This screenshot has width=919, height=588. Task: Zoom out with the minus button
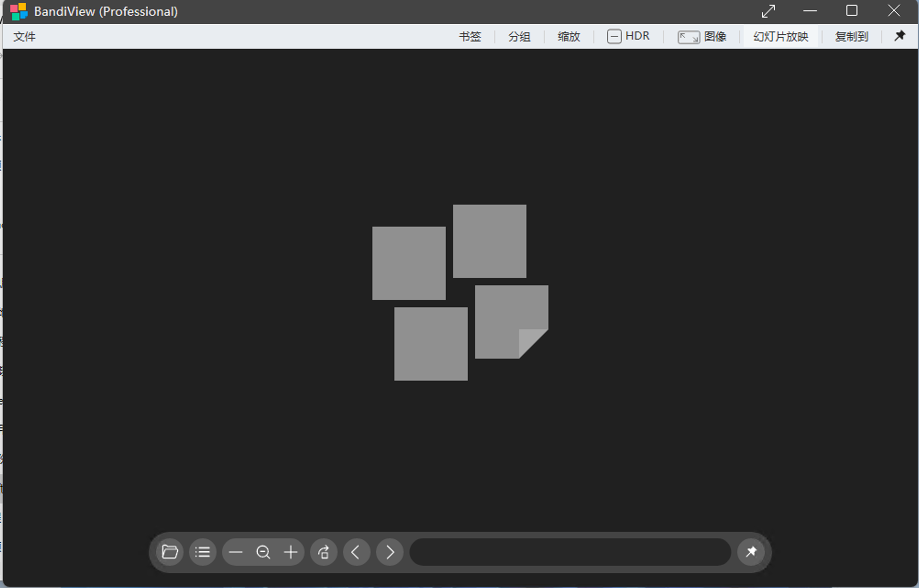pyautogui.click(x=236, y=552)
